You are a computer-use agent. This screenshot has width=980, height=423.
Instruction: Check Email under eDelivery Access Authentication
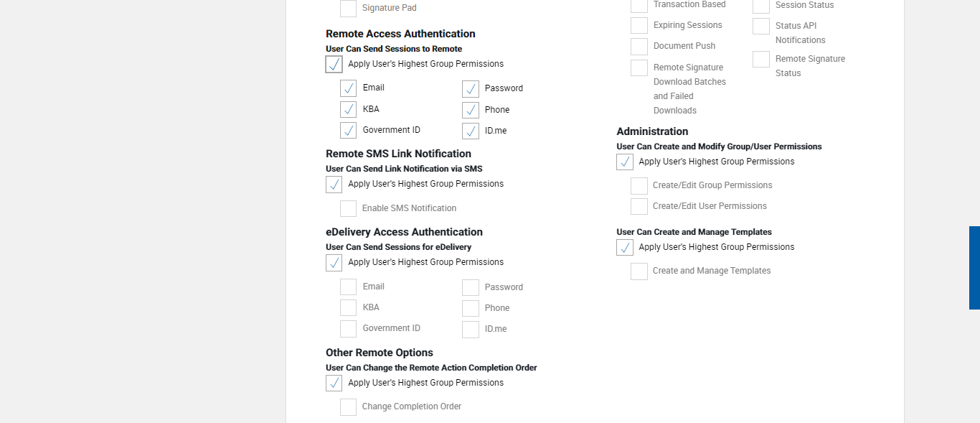click(348, 287)
